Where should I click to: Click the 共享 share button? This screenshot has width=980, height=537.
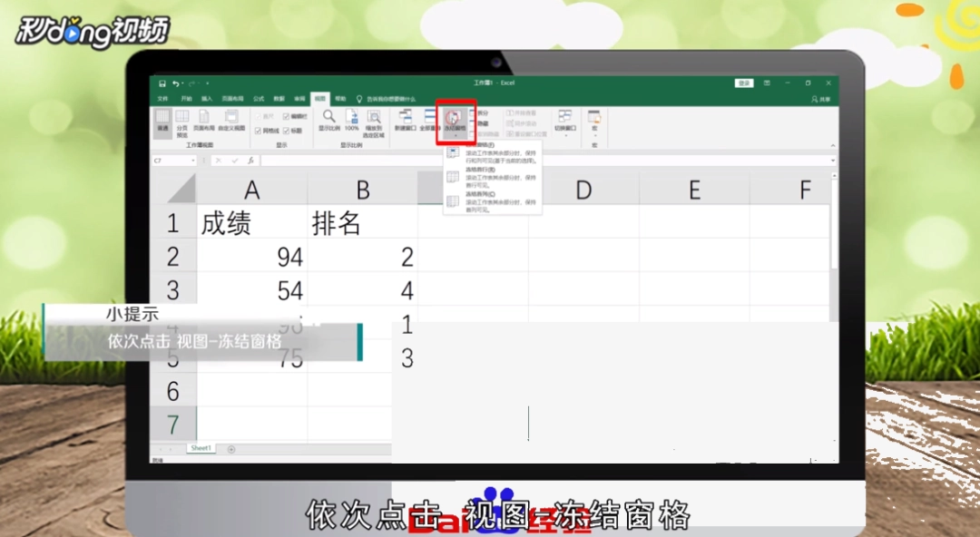tap(820, 99)
